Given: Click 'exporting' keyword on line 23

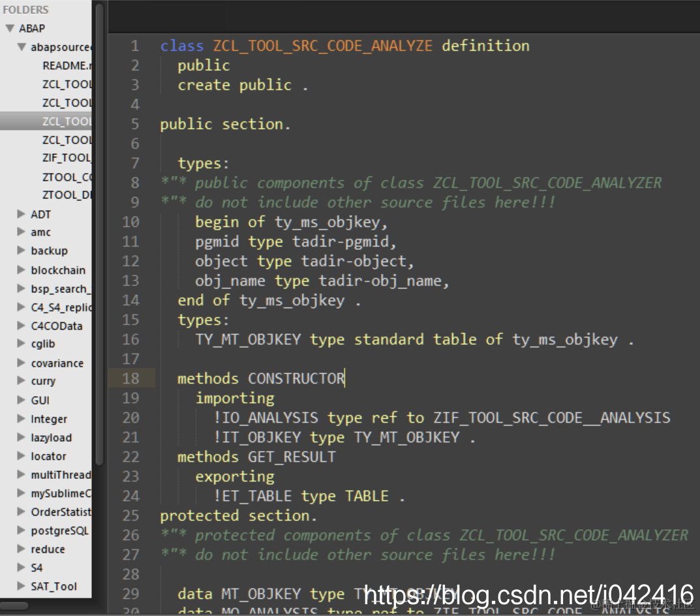Looking at the screenshot, I should 235,476.
